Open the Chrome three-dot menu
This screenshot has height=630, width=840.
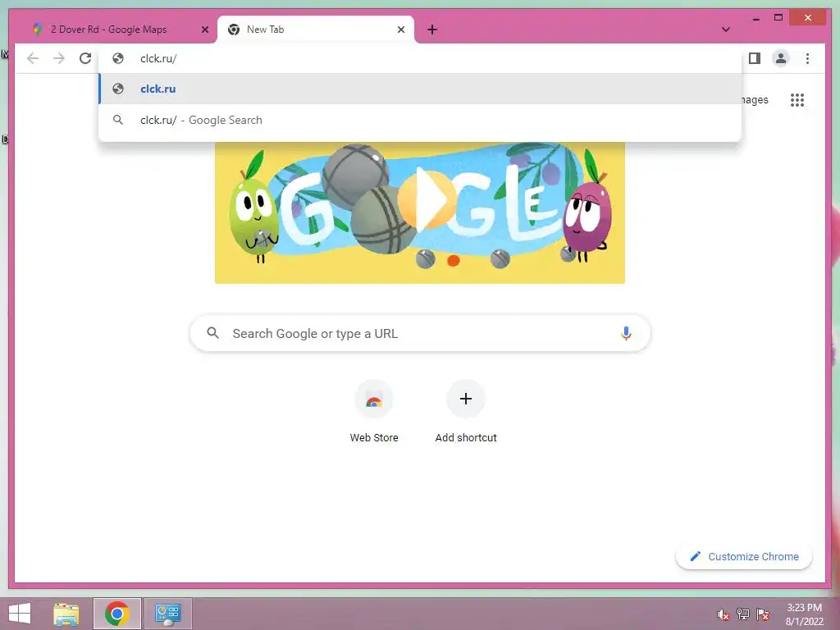[807, 58]
